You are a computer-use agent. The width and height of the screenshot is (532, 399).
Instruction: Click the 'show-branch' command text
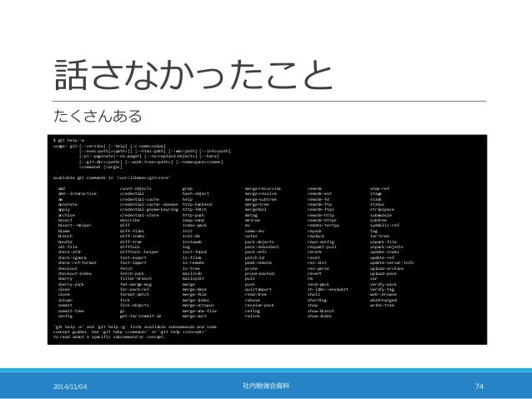coord(321,312)
